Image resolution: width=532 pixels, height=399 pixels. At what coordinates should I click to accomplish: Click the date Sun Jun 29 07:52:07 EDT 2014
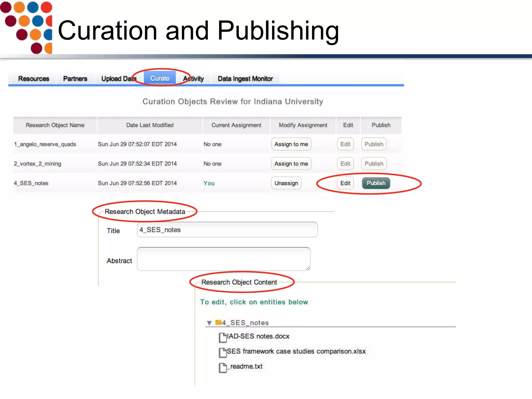[x=137, y=144]
